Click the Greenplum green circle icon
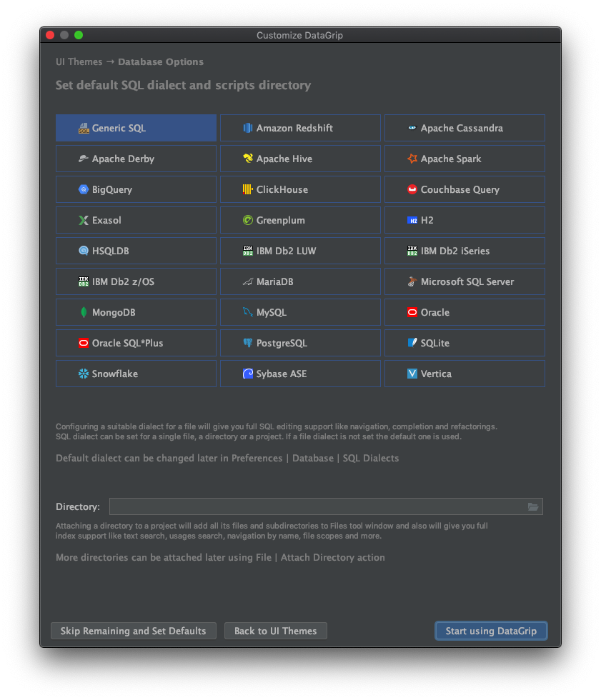The width and height of the screenshot is (601, 700). tap(248, 220)
